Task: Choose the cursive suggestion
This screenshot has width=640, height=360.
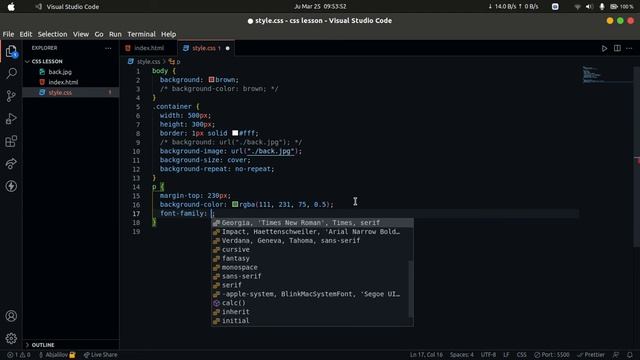Action: 312,249
